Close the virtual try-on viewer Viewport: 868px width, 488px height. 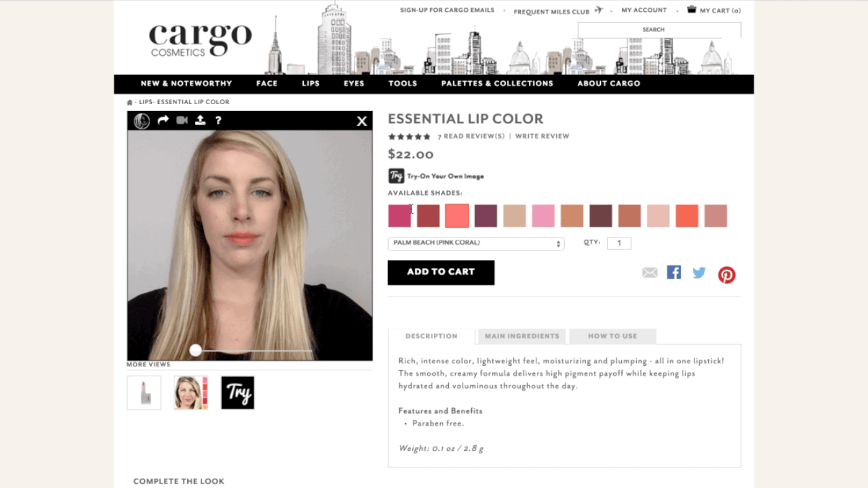pos(362,122)
